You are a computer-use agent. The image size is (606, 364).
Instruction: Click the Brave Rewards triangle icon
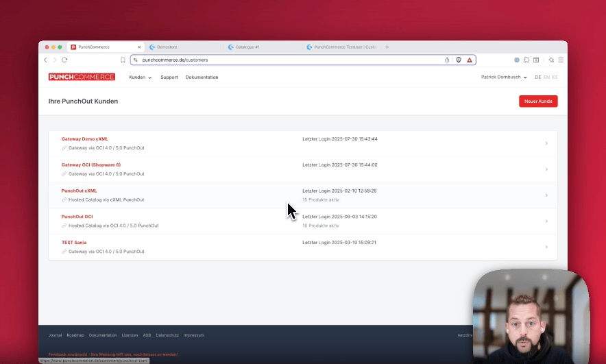click(470, 60)
